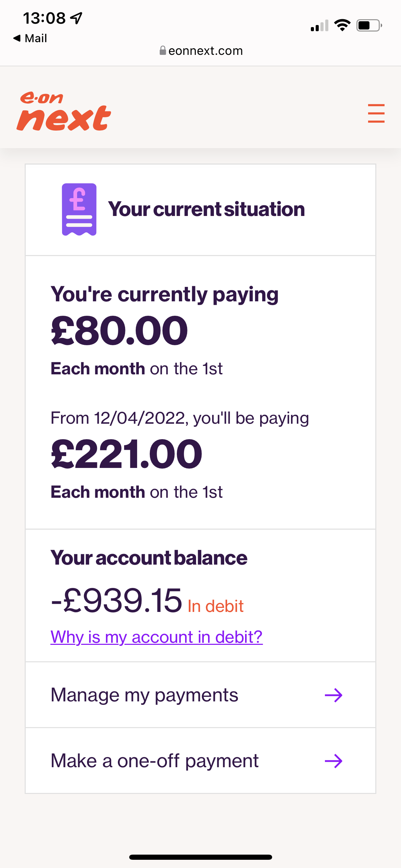Tap the Your current situation heading
The image size is (401, 868).
[206, 209]
